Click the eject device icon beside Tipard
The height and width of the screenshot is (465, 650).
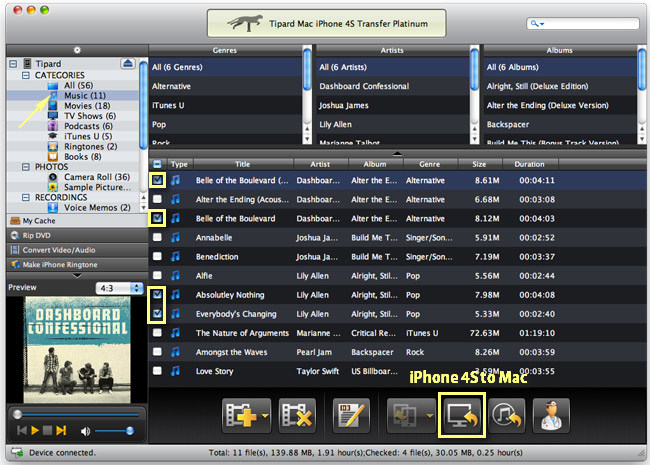tap(128, 63)
